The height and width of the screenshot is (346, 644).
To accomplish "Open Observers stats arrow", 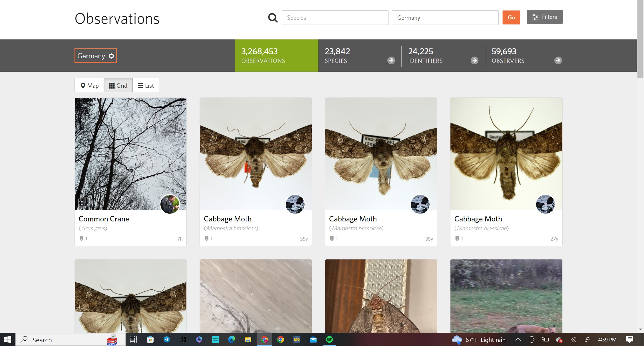I will (558, 60).
